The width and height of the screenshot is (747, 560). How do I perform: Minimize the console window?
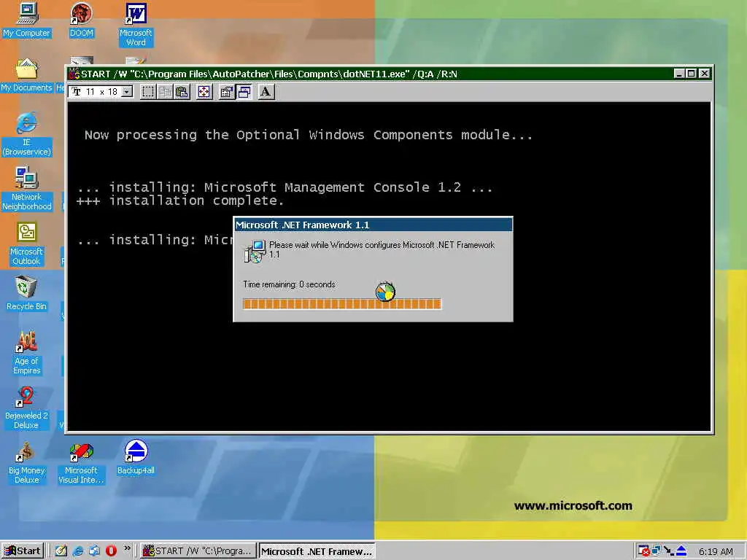coord(680,74)
